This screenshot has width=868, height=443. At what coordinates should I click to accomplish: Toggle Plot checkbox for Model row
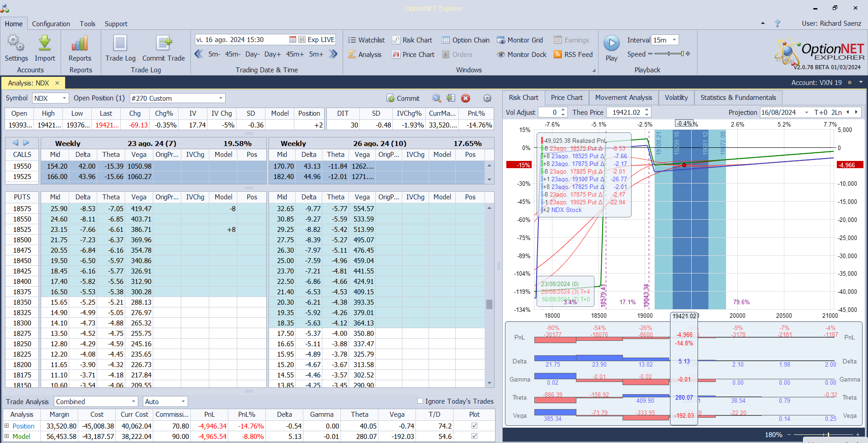coord(474,436)
